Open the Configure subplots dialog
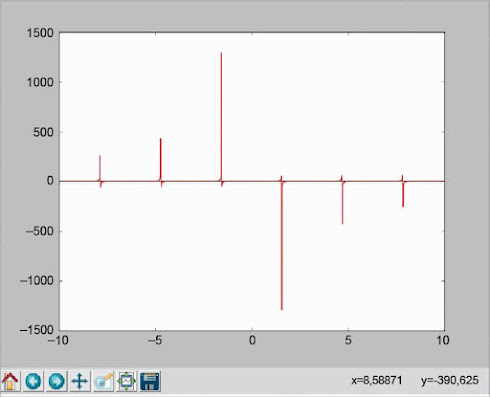The height and width of the screenshot is (397, 490). (127, 381)
